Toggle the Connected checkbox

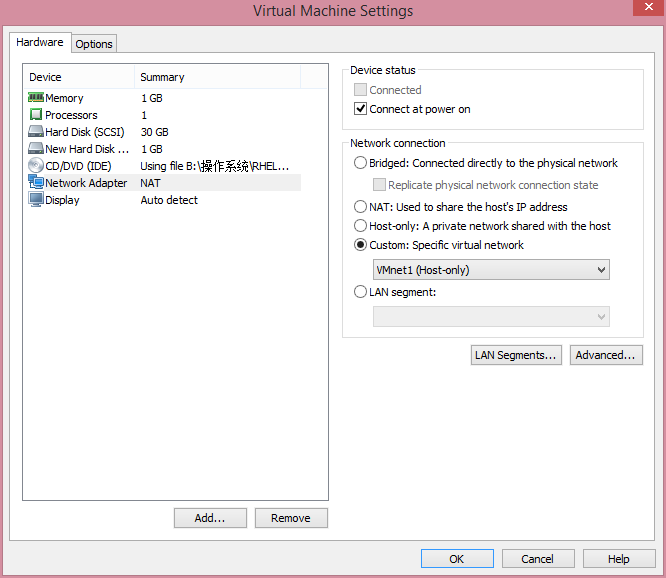point(360,90)
